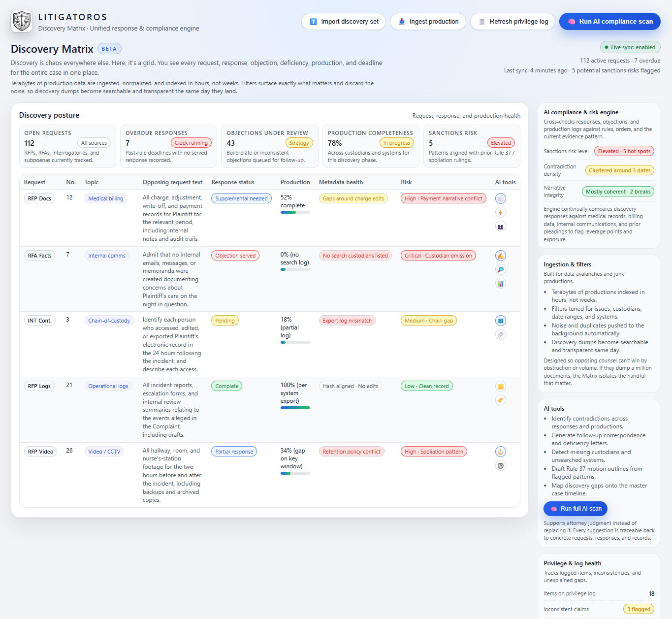The image size is (672, 619).
Task: Open the drafting pen tool on RFA Facts row
Action: [x=500, y=255]
